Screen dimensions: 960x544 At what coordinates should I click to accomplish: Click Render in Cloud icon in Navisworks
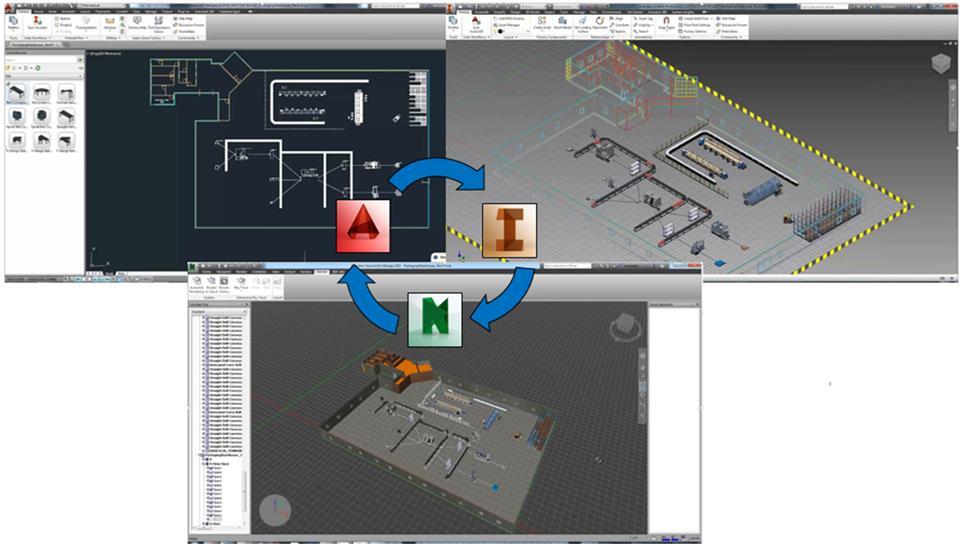click(x=211, y=284)
